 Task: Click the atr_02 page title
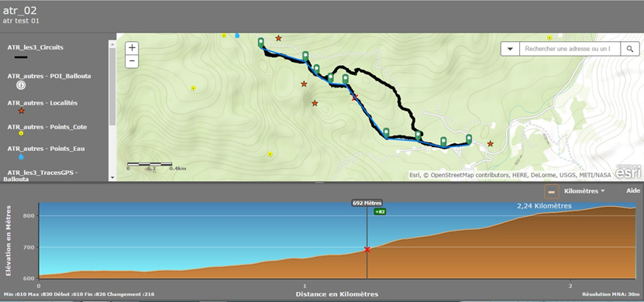(19, 11)
